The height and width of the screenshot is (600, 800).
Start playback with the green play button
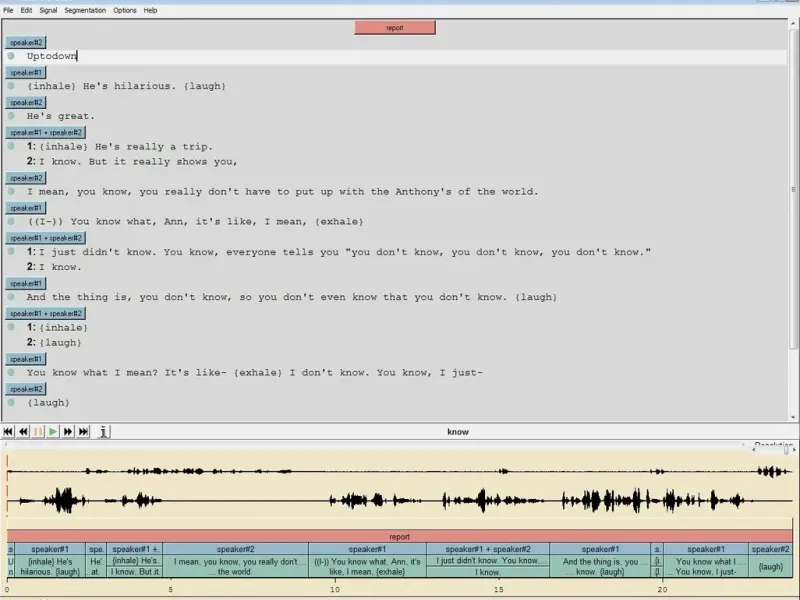pos(53,432)
